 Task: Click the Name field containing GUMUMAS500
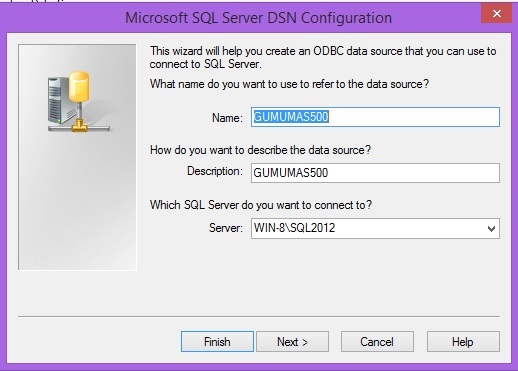[375, 117]
